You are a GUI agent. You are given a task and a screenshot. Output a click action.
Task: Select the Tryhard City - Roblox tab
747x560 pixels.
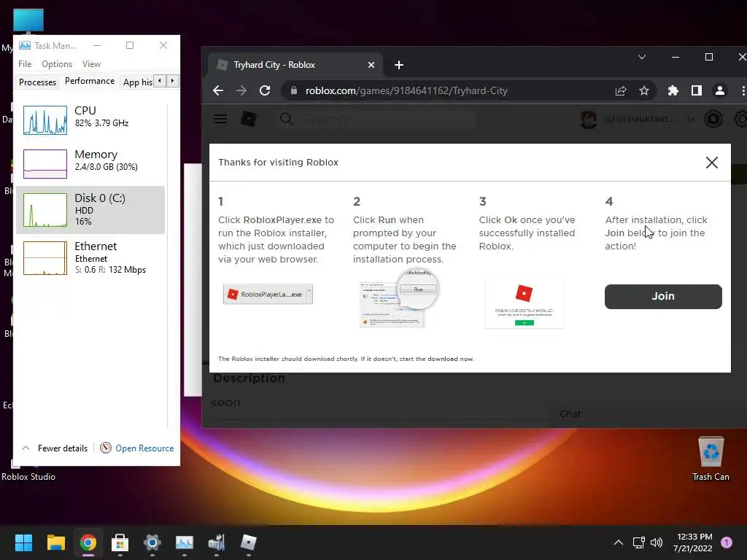coord(295,65)
